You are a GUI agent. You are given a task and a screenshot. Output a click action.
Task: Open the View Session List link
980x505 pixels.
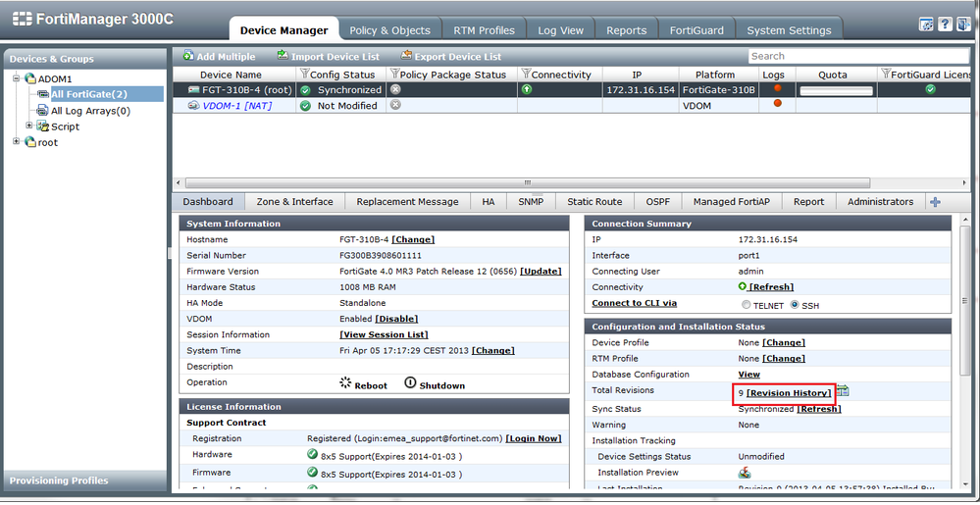click(x=385, y=334)
